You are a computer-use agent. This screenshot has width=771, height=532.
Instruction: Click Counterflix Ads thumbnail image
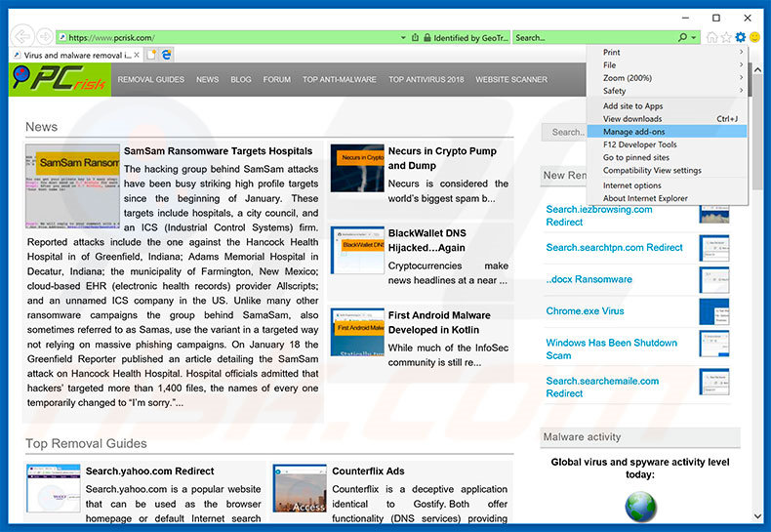300,488
